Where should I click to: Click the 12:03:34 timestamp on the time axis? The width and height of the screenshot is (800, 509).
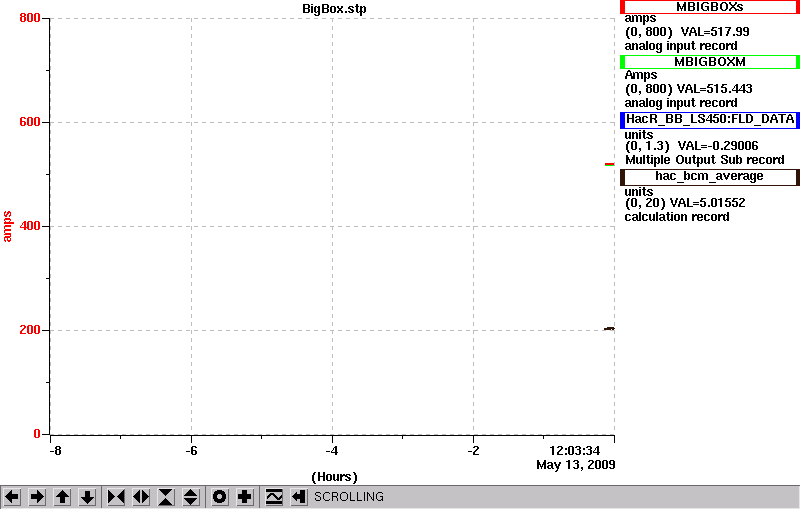pos(574,451)
